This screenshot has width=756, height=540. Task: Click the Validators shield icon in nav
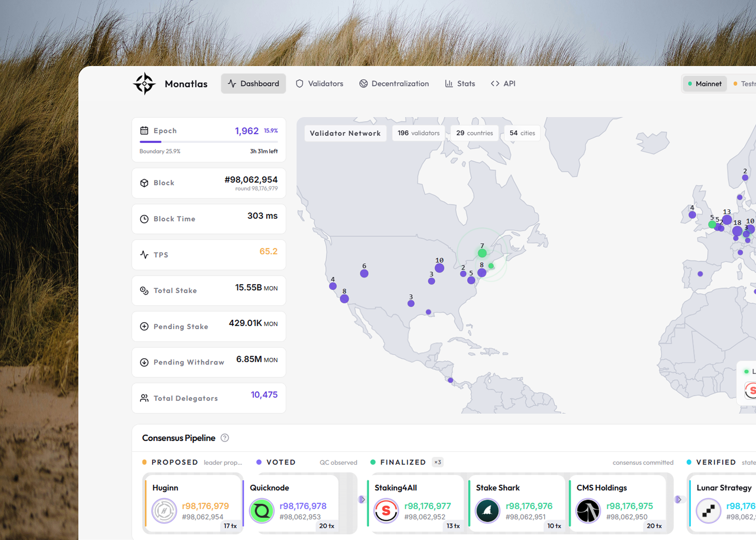click(300, 84)
